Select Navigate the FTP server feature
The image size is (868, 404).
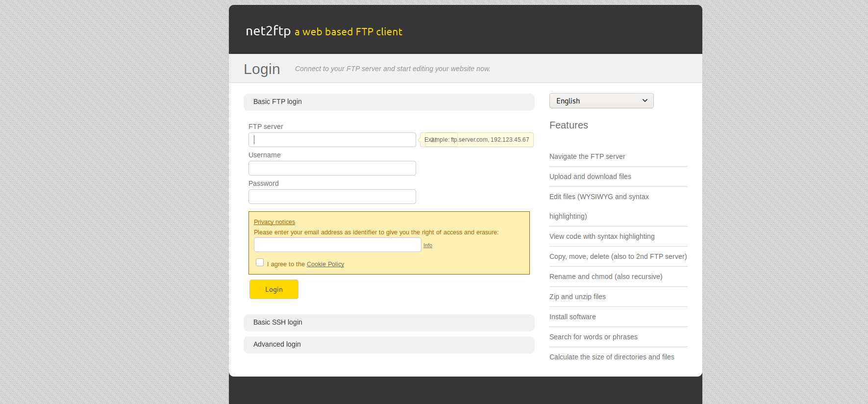[587, 156]
